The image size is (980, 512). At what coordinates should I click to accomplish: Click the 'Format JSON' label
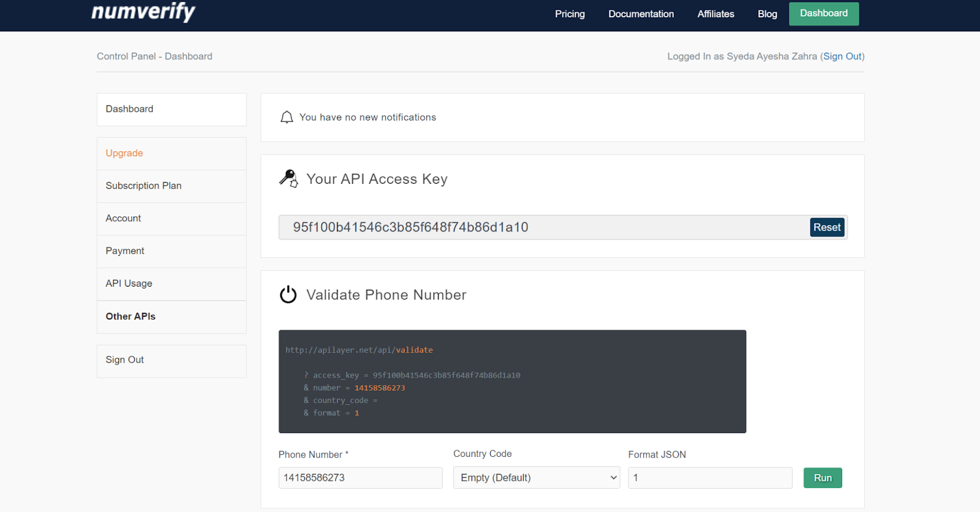point(657,454)
